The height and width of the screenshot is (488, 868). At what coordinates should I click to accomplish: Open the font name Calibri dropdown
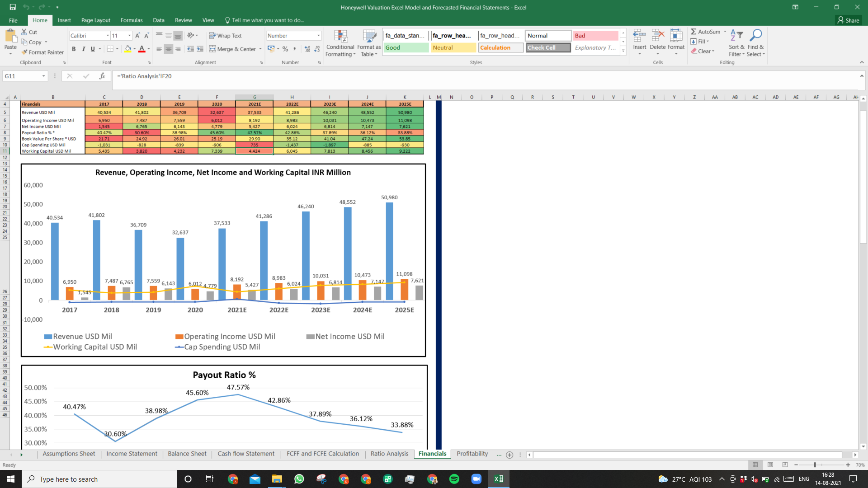click(108, 36)
